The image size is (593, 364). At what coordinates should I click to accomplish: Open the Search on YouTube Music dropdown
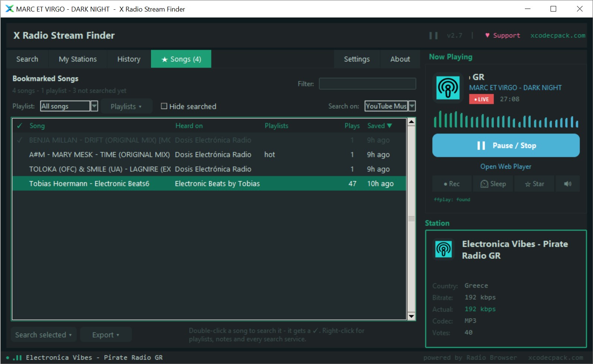[x=390, y=106]
